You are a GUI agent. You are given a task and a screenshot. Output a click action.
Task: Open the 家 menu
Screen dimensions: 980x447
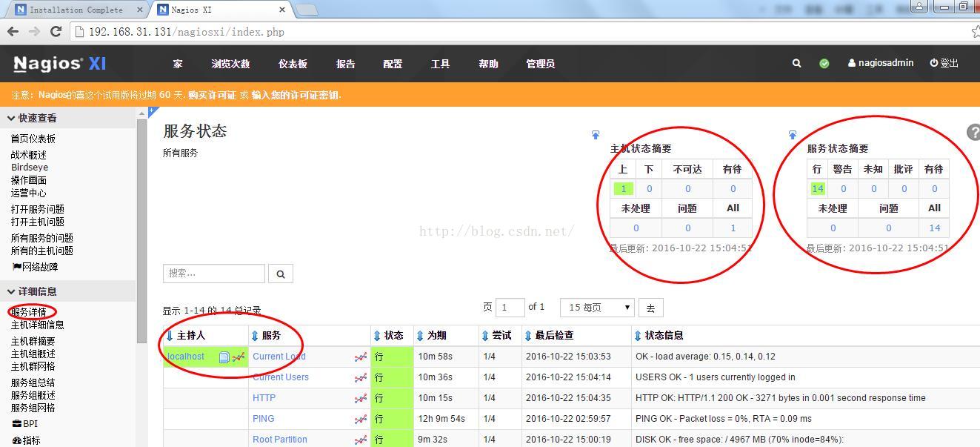(178, 64)
